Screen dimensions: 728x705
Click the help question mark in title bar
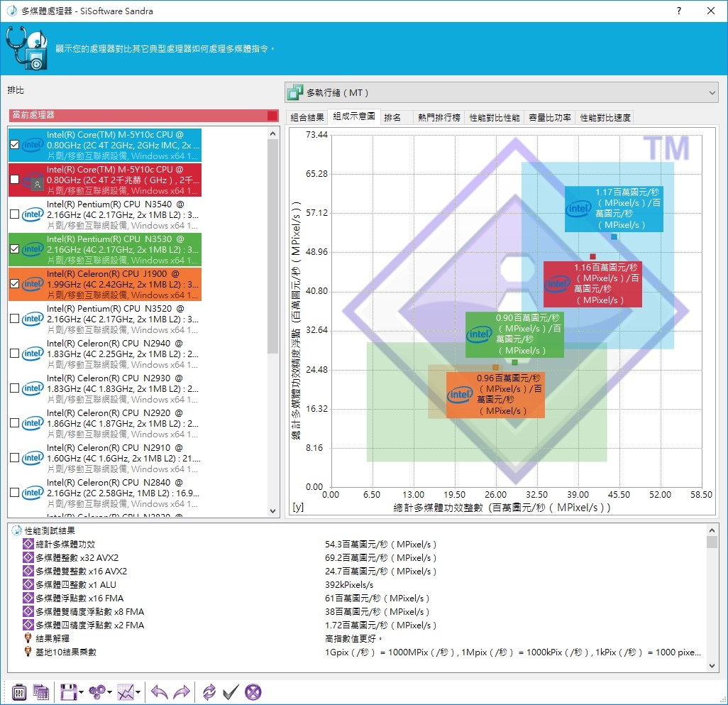click(679, 11)
